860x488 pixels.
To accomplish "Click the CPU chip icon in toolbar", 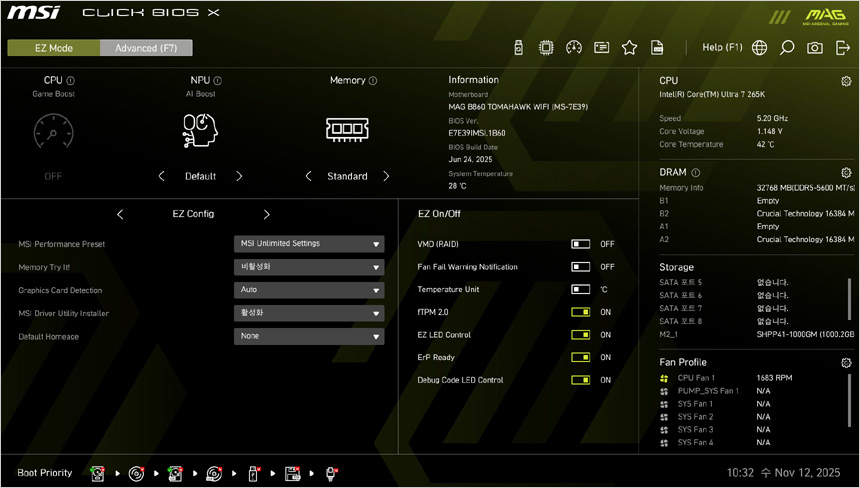I will click(546, 47).
